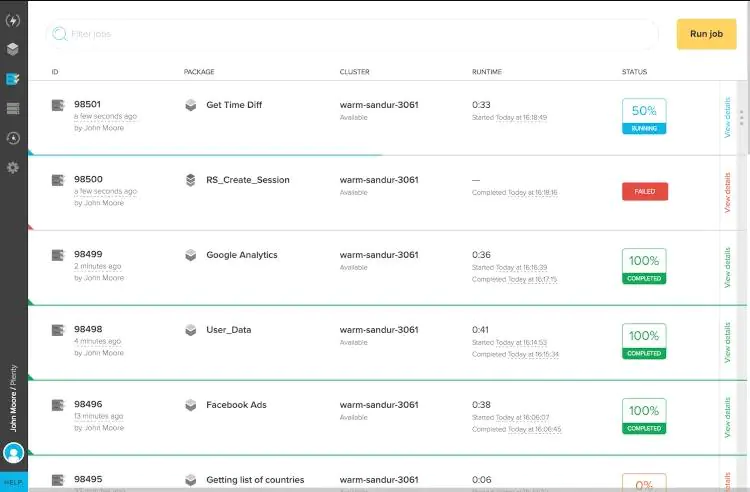Click the lightning bolt logo icon in sidebar
Image resolution: width=750 pixels, height=492 pixels.
[13, 21]
